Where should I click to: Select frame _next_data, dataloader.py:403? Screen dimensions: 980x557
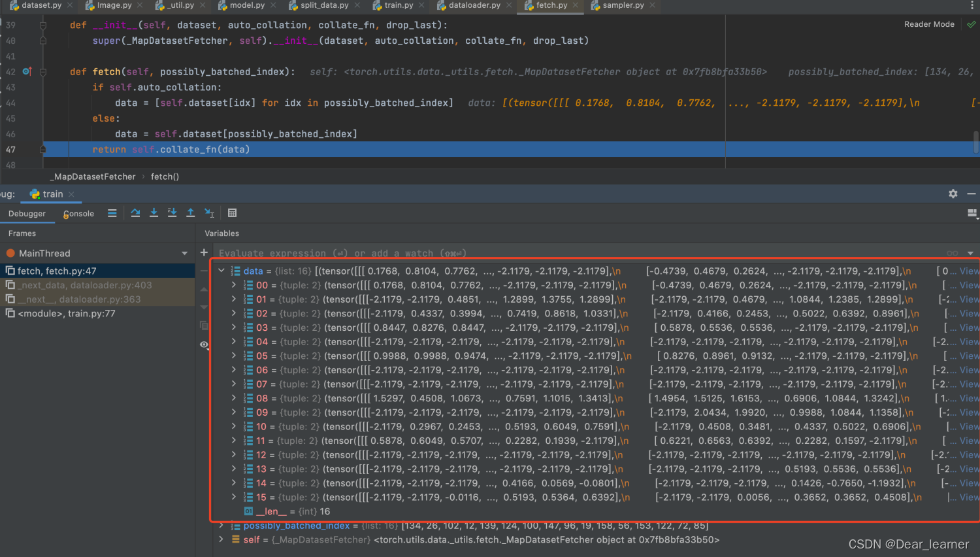[x=97, y=285]
